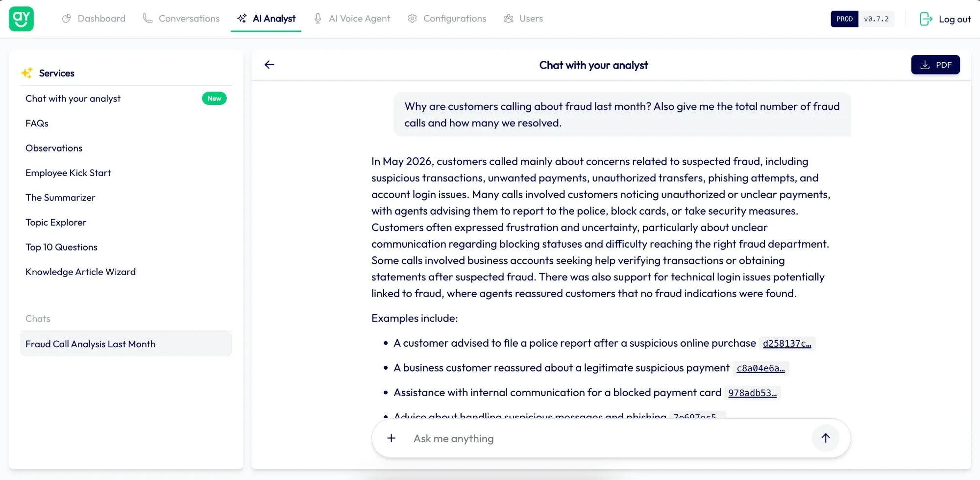Open transcript link d258137c
The height and width of the screenshot is (480, 980).
coord(786,344)
